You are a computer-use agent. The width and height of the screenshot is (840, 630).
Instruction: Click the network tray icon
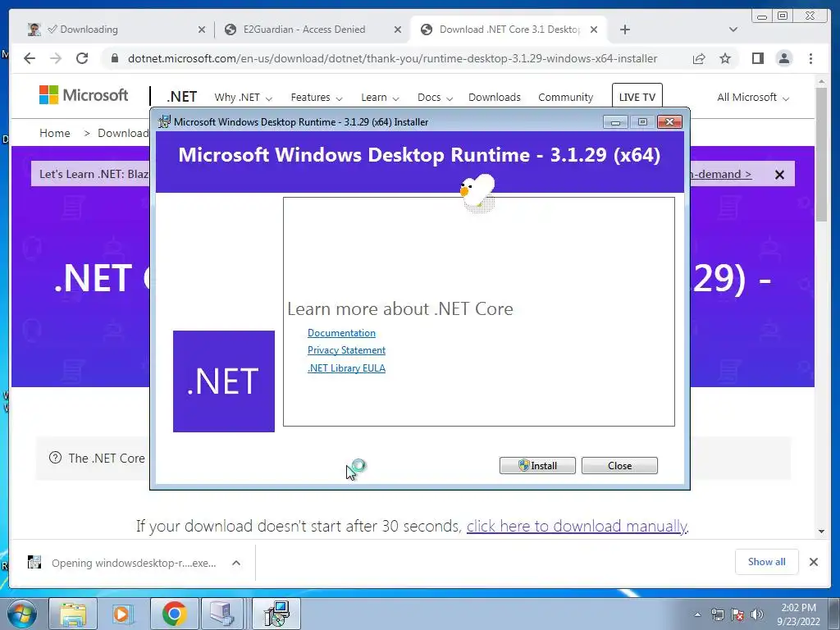click(x=717, y=614)
